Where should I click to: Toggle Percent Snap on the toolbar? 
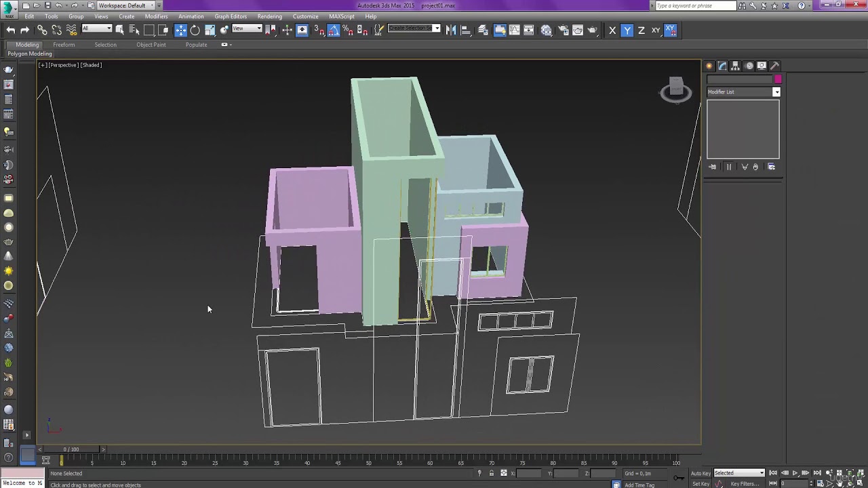[347, 30]
